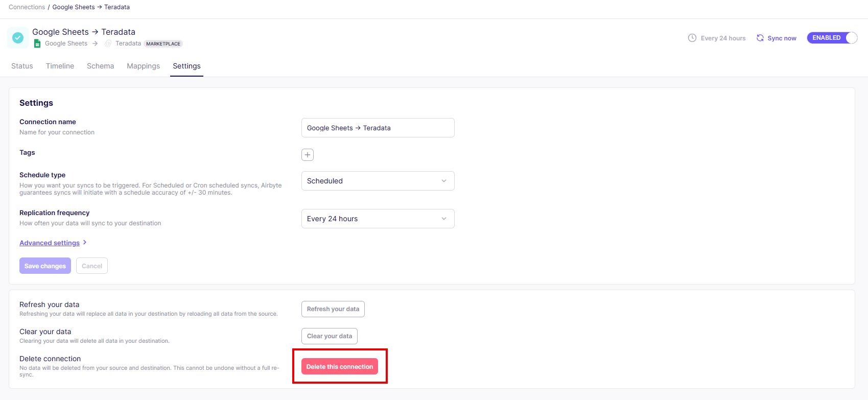Click the Settings section heading
The width and height of the screenshot is (868, 400).
pos(36,103)
